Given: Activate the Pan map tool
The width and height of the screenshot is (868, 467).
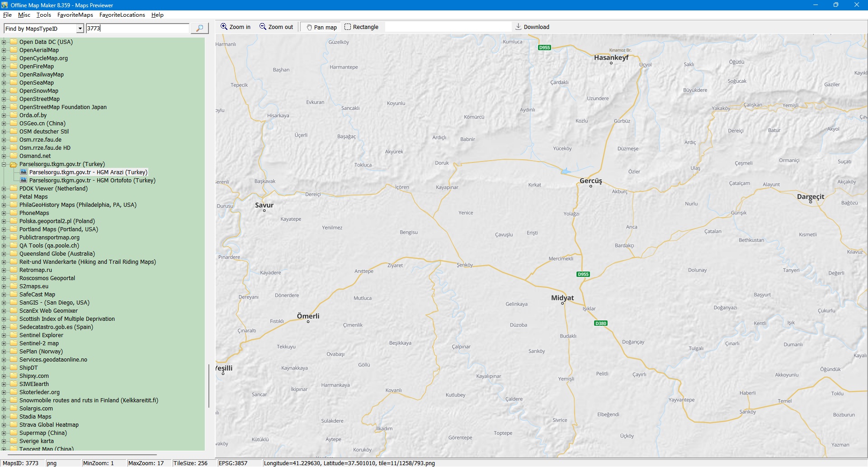Looking at the screenshot, I should point(321,27).
